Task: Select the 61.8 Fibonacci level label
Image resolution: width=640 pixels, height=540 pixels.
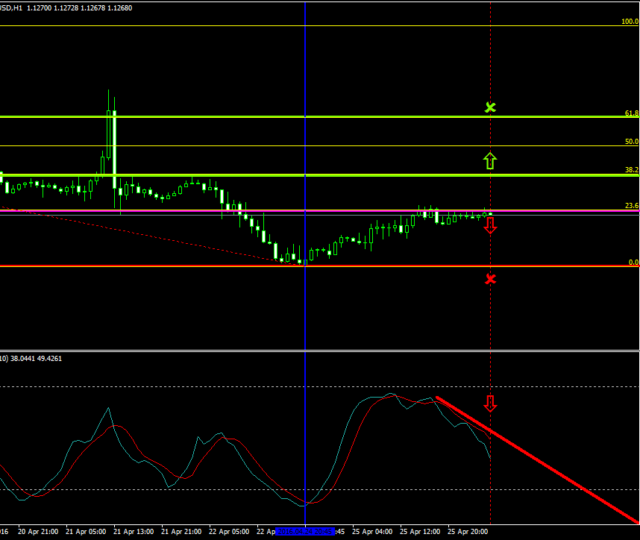Action: coord(630,113)
